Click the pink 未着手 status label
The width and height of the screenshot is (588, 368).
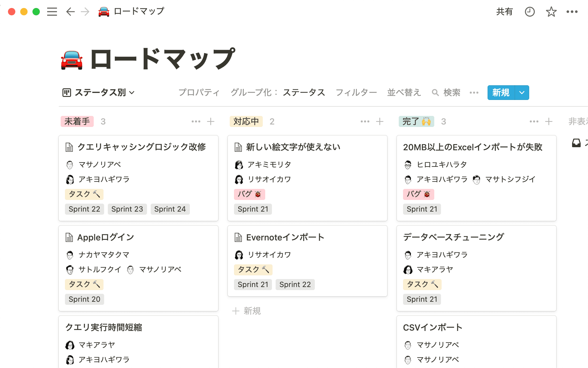click(x=77, y=121)
